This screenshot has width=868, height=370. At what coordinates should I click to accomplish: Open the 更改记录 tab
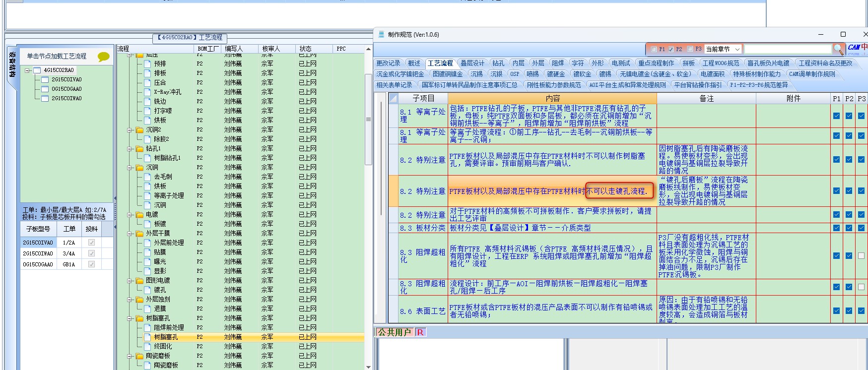coord(388,63)
